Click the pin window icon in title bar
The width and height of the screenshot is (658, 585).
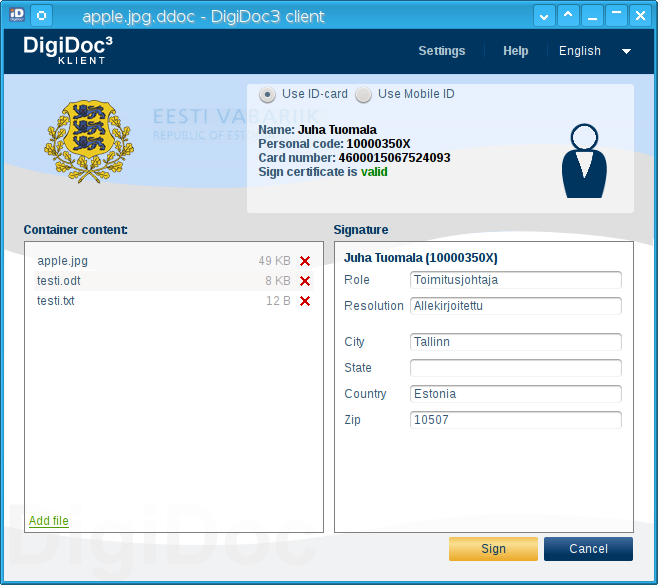pos(42,16)
